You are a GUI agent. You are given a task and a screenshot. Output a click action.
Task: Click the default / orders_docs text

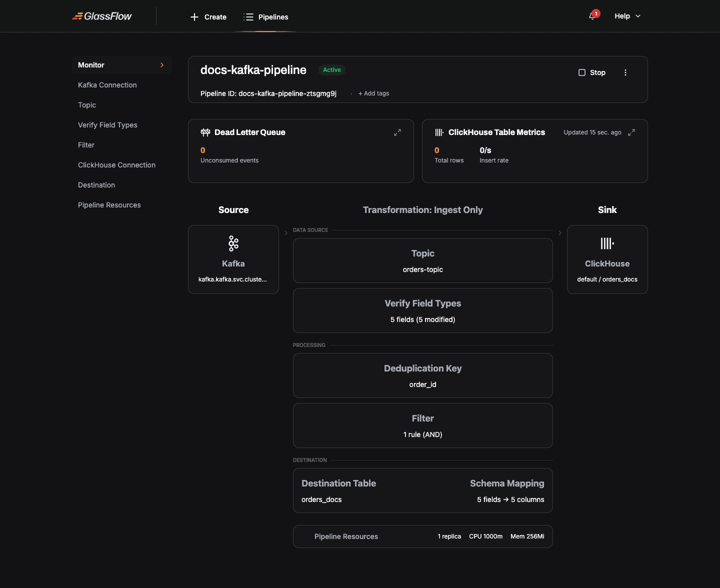[x=607, y=279]
